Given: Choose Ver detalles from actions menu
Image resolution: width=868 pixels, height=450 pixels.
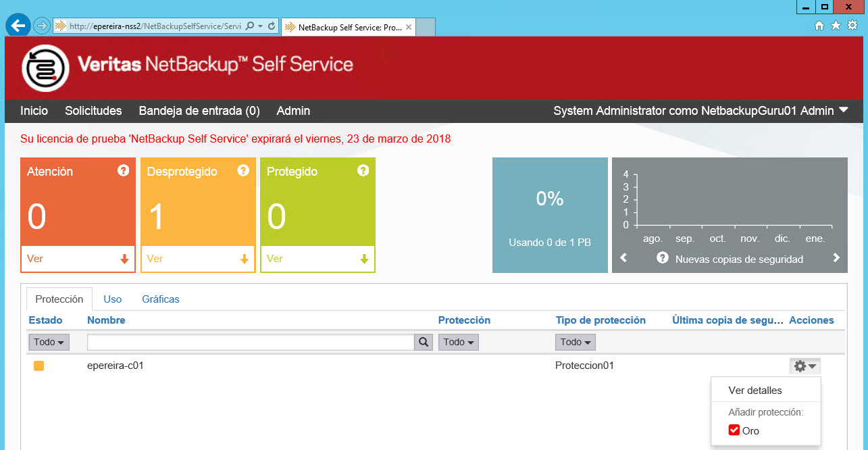Looking at the screenshot, I should [755, 391].
